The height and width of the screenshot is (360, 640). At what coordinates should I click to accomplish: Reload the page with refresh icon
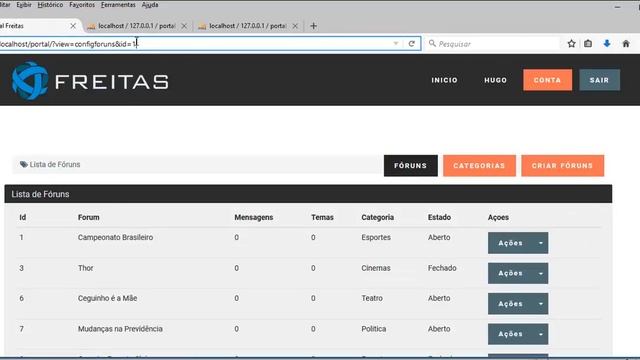pyautogui.click(x=411, y=44)
